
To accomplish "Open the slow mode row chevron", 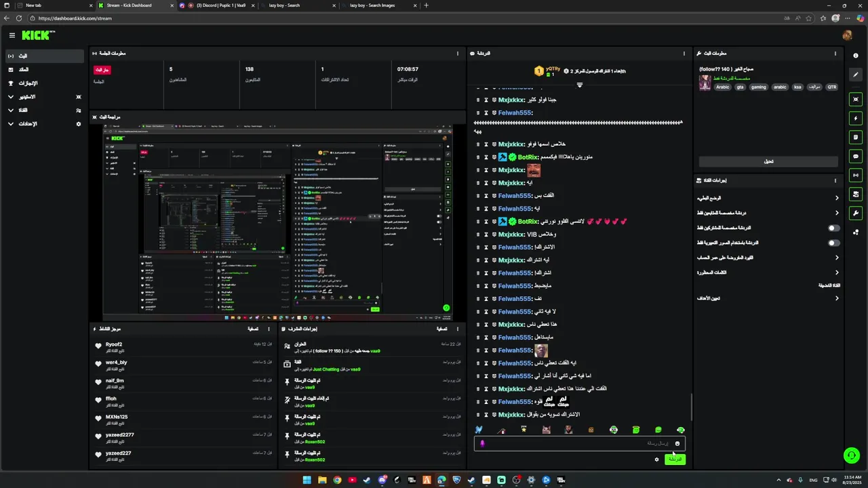I will (x=837, y=198).
